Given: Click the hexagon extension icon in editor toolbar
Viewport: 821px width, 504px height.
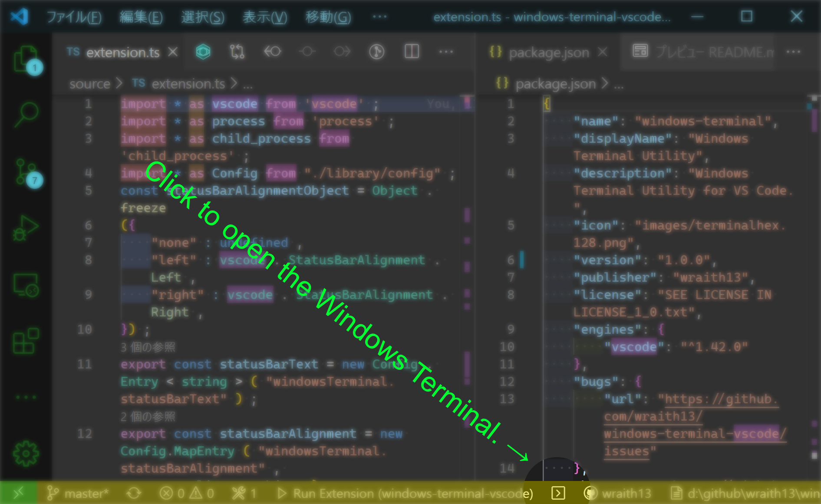Looking at the screenshot, I should [x=203, y=52].
